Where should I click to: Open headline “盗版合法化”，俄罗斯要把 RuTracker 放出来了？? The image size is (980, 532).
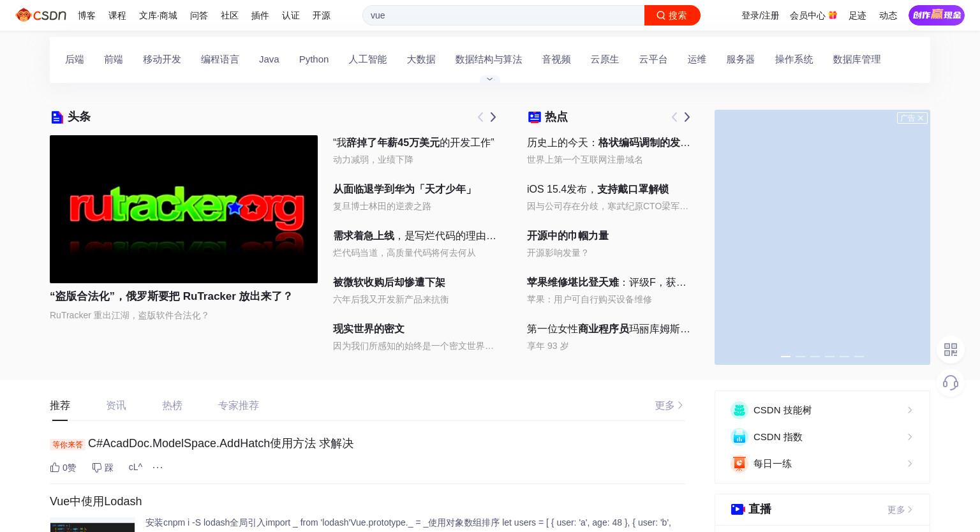pyautogui.click(x=171, y=296)
